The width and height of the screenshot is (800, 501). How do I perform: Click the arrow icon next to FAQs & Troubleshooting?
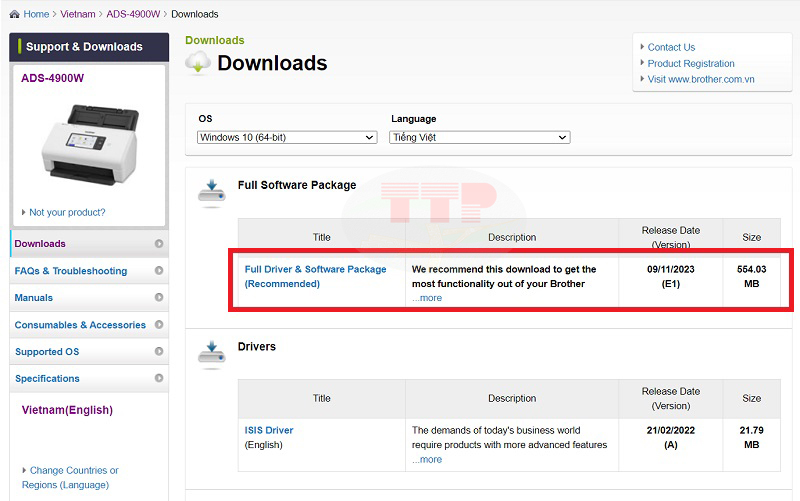pos(159,271)
